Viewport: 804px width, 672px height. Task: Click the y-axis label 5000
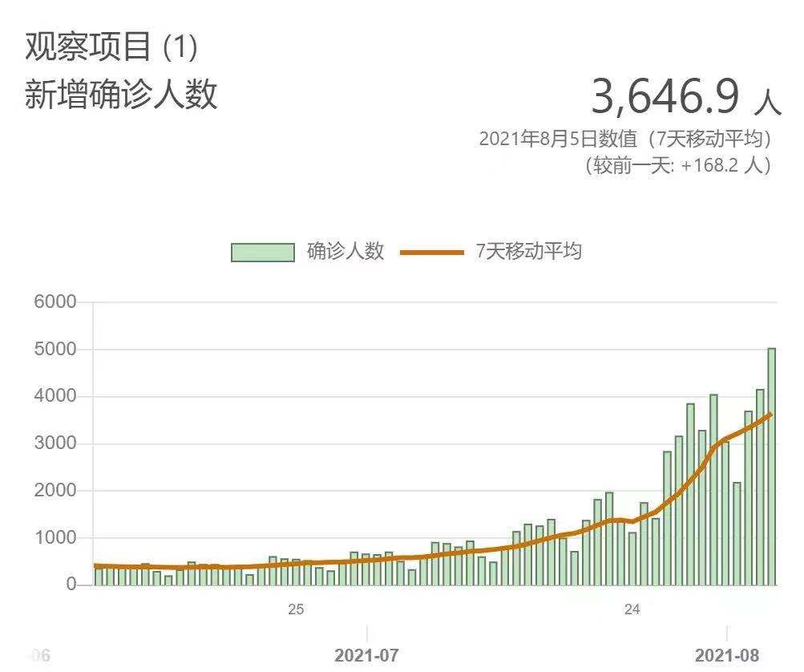[55, 350]
